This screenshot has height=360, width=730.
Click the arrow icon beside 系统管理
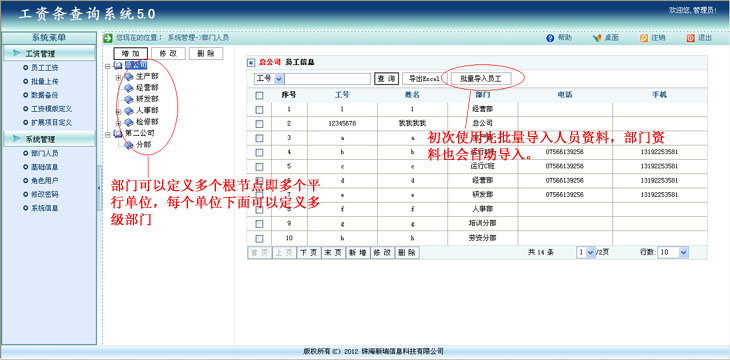tap(17, 139)
